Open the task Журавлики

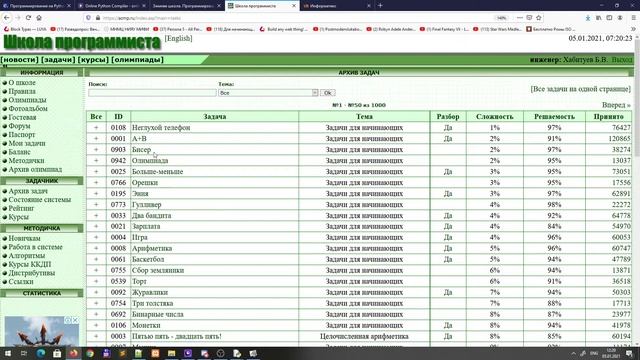coord(150,292)
